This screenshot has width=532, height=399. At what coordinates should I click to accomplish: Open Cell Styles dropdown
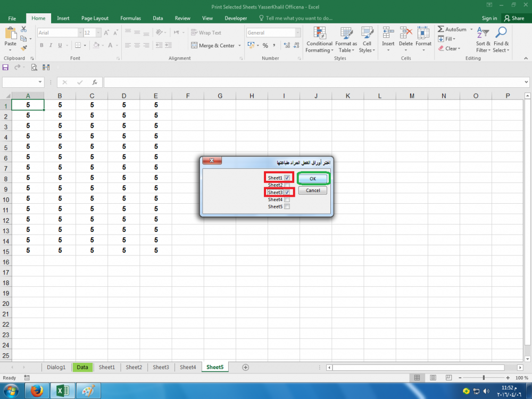pos(367,40)
